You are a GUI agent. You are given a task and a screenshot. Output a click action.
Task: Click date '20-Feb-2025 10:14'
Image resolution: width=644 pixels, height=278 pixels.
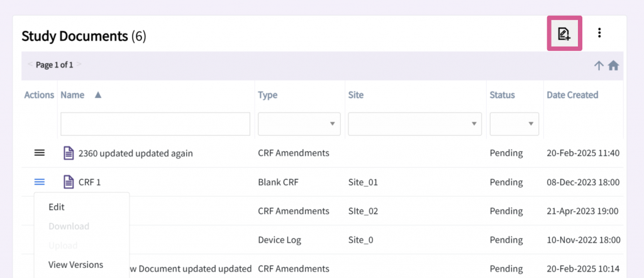coord(583,269)
